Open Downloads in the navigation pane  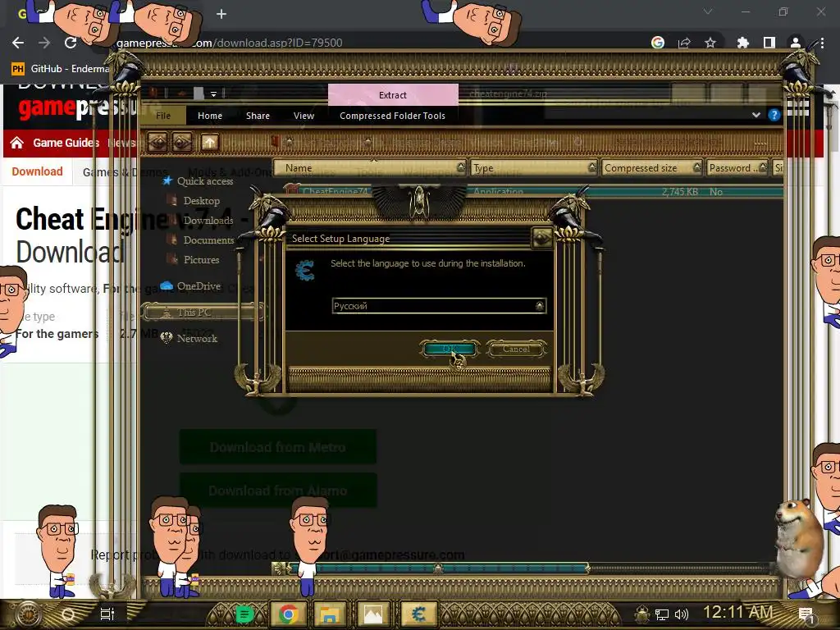point(208,221)
